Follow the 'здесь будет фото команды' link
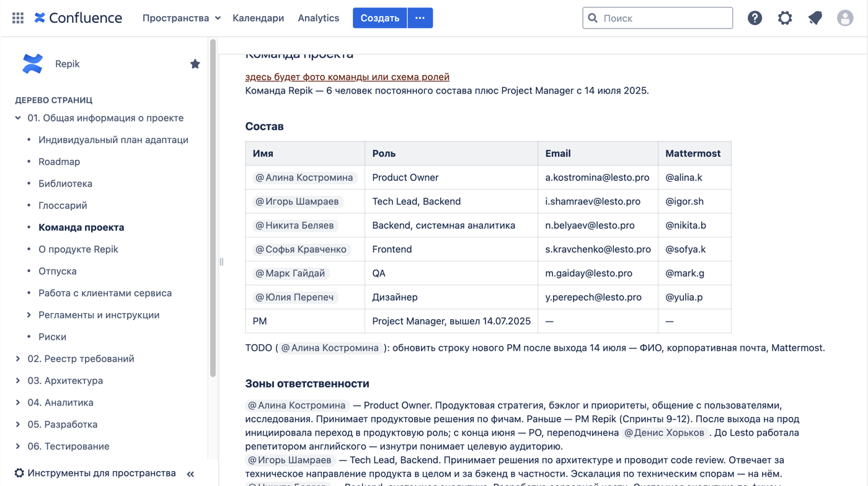Viewport: 868px width, 486px height. coord(347,77)
